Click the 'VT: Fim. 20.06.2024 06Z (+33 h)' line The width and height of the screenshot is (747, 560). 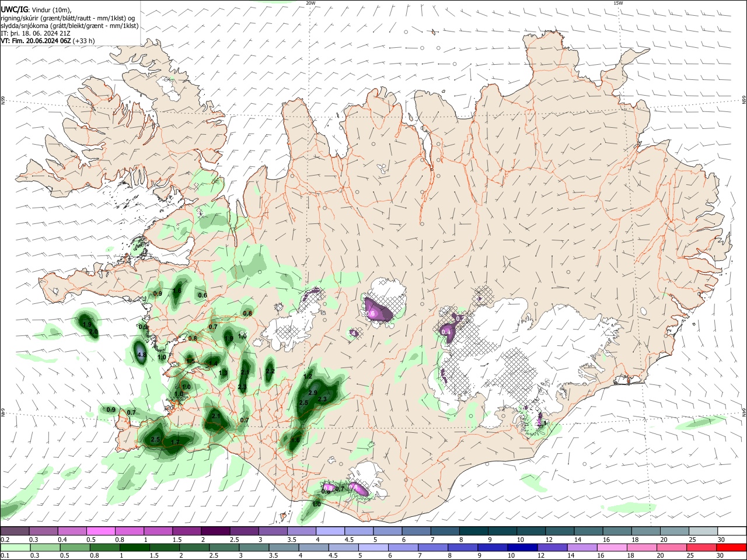click(48, 41)
